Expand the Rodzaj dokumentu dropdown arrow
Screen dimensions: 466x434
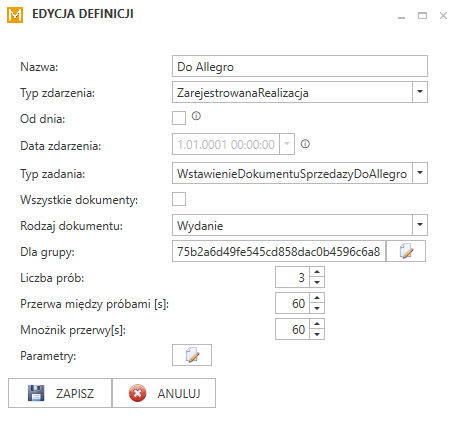coord(420,225)
